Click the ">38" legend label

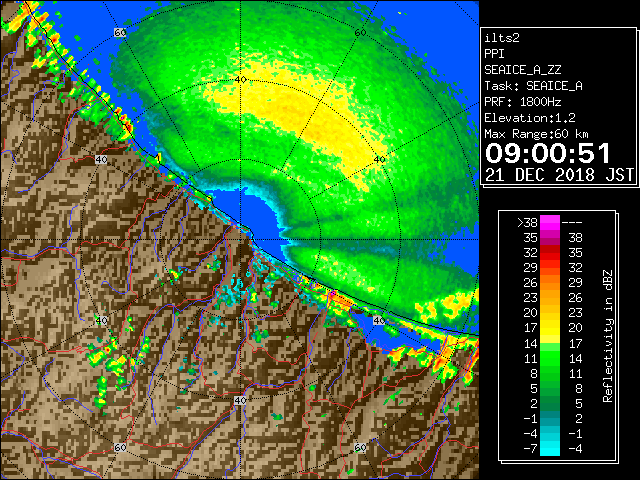(x=527, y=223)
